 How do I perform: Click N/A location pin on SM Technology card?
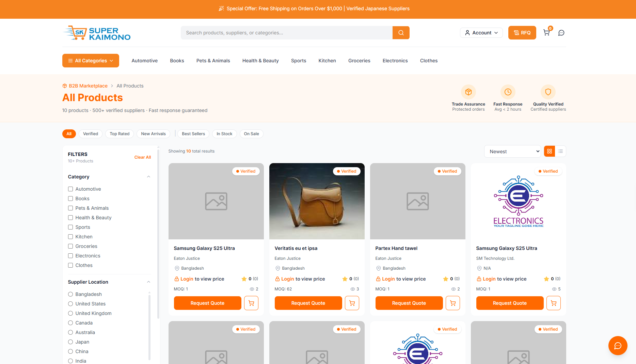(x=479, y=268)
